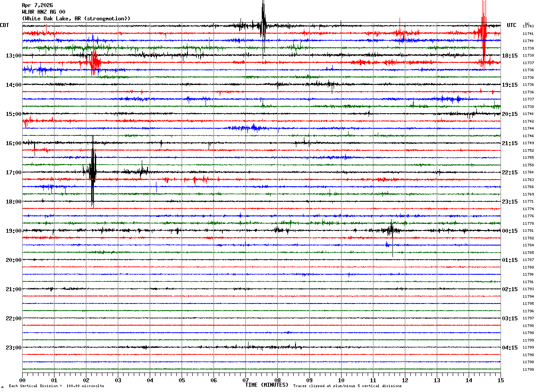
Task: Click the station header 'WLAR HNZ AG 00'
Action: click(x=43, y=12)
